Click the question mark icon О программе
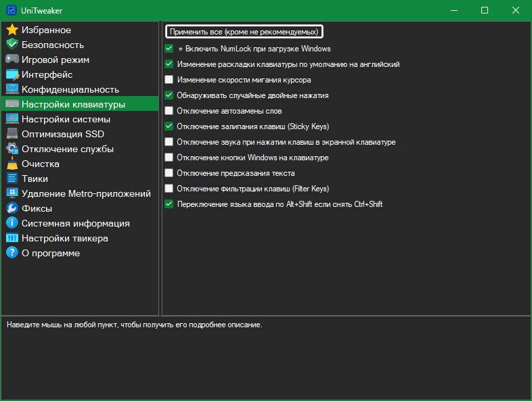 pyautogui.click(x=12, y=253)
